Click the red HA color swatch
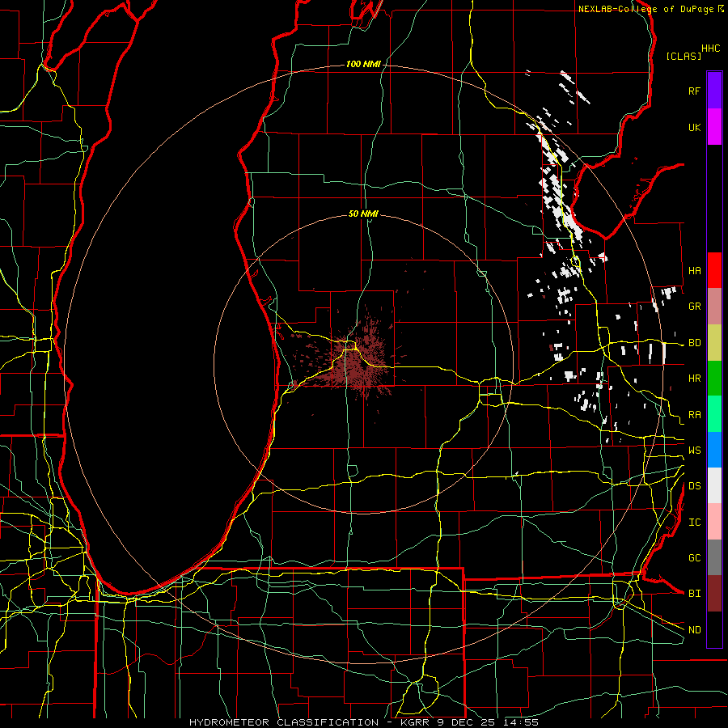 (x=714, y=270)
